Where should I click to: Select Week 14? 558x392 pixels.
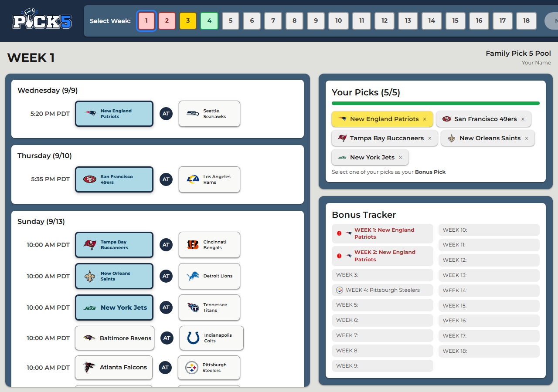tap(432, 21)
